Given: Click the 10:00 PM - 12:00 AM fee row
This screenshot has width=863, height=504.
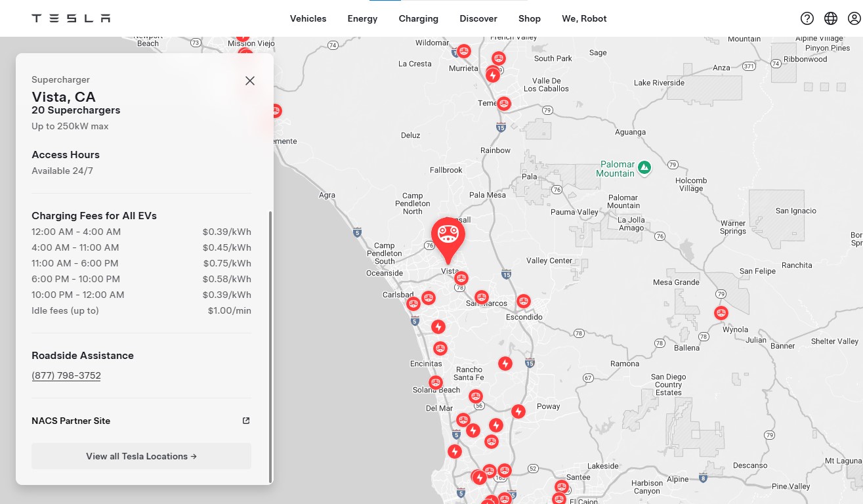Looking at the screenshot, I should pyautogui.click(x=141, y=295).
